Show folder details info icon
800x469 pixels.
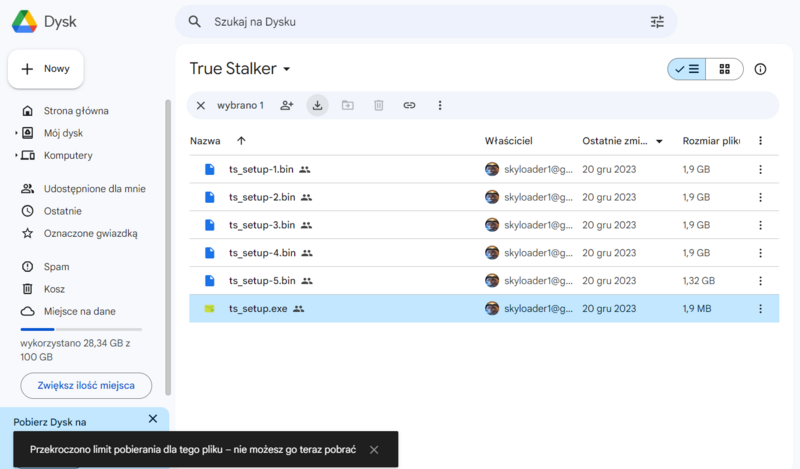760,69
